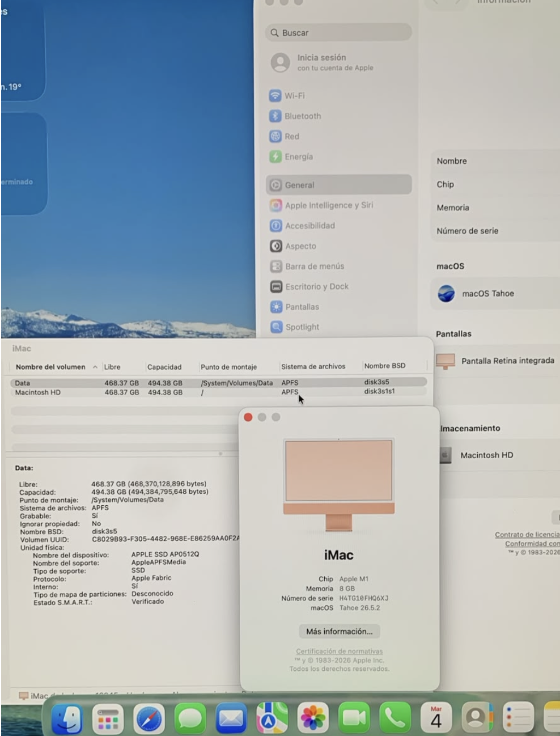Open the Phone app in Dock

coord(395,719)
